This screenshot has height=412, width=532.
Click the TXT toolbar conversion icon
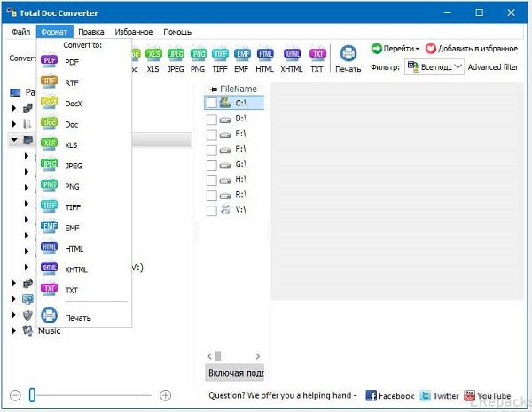317,59
